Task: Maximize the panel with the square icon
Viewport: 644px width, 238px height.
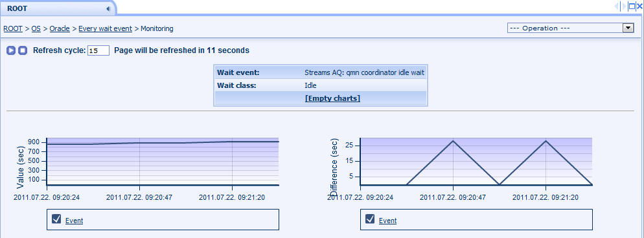Action: 632,6
